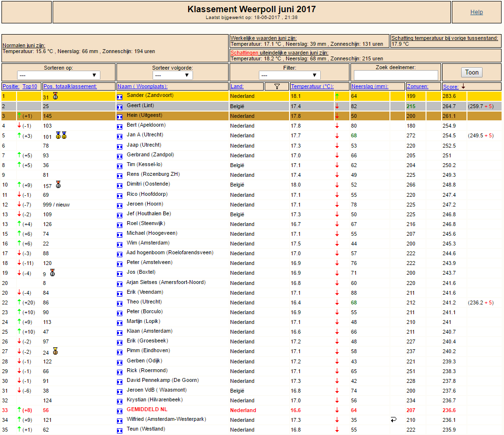Viewport: 504px width, 435px height.
Task: Sort by Positie column header
Action: click(11, 86)
